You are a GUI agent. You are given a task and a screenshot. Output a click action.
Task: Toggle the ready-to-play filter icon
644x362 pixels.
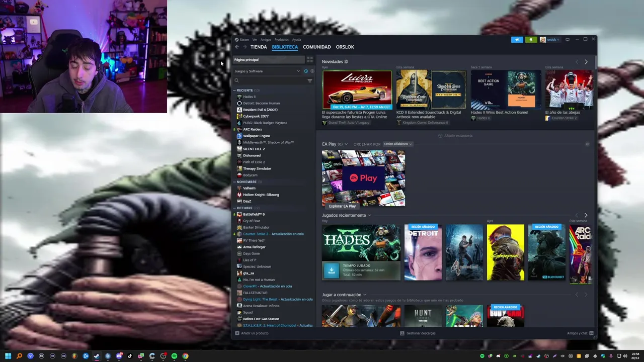click(312, 71)
